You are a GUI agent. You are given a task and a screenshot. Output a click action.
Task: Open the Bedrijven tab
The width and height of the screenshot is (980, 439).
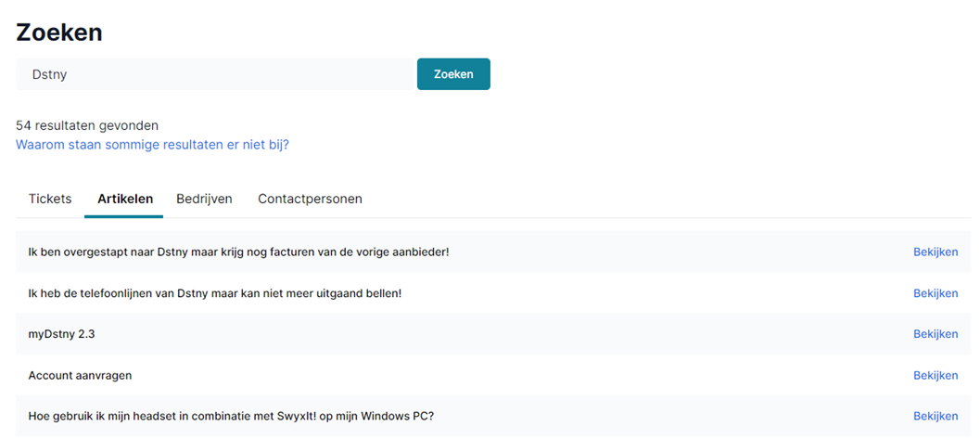(204, 199)
